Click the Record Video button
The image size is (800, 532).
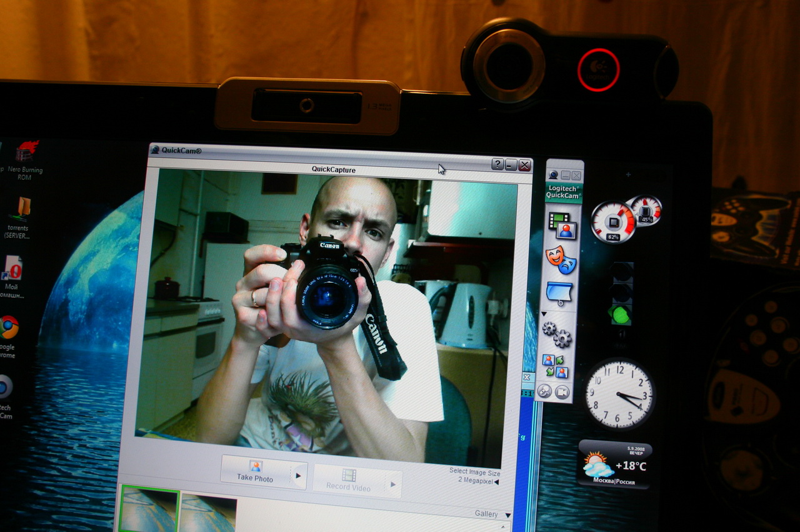(x=347, y=481)
